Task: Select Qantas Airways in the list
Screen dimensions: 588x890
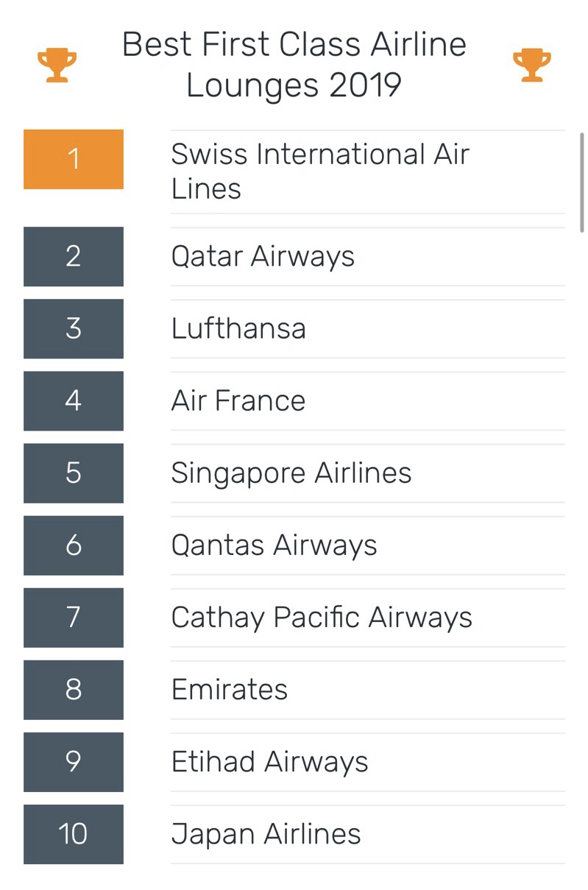Action: pyautogui.click(x=274, y=545)
